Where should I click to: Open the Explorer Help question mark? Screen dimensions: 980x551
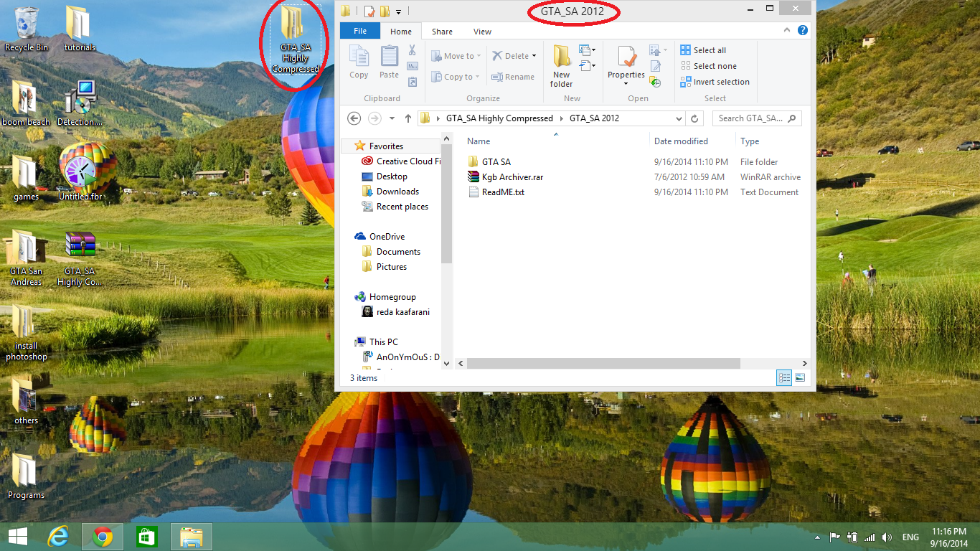803,31
